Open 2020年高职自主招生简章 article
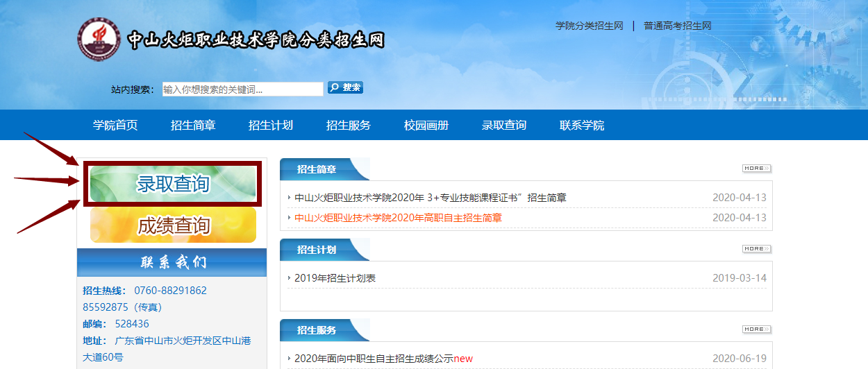Screen dimensions: 868x369 pos(398,218)
